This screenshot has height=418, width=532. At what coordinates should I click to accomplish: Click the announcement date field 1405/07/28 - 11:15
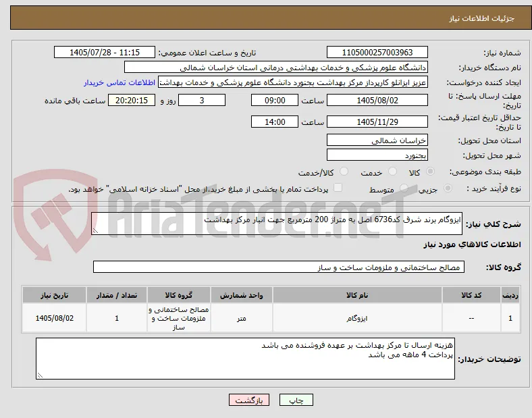pos(105,52)
